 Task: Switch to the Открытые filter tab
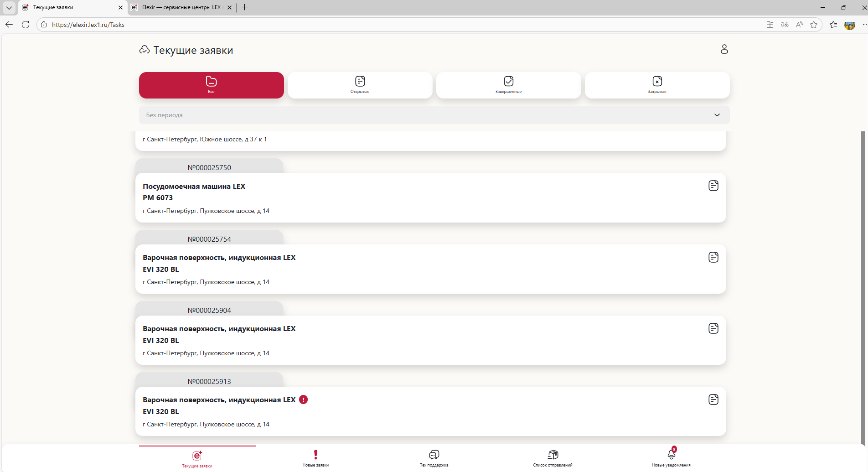[360, 85]
